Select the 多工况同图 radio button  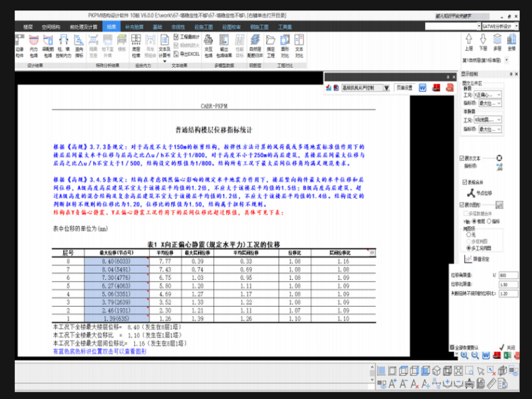468,248
